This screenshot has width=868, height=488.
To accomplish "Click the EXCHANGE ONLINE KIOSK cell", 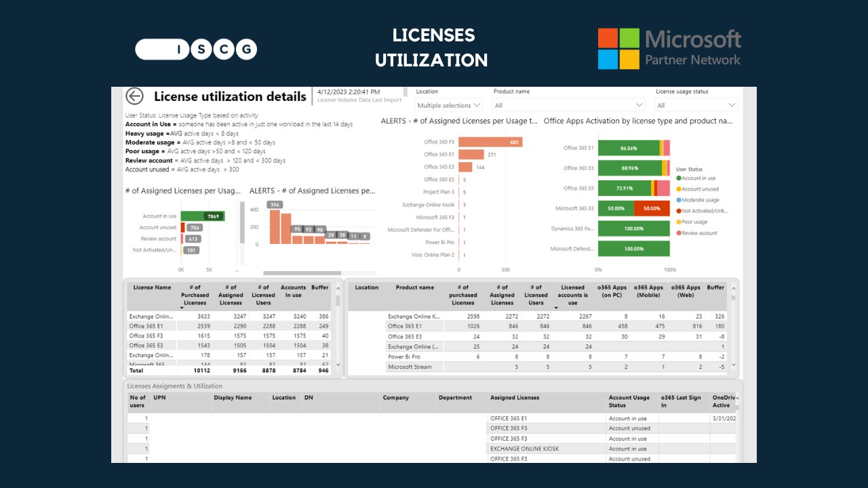I will (x=525, y=449).
